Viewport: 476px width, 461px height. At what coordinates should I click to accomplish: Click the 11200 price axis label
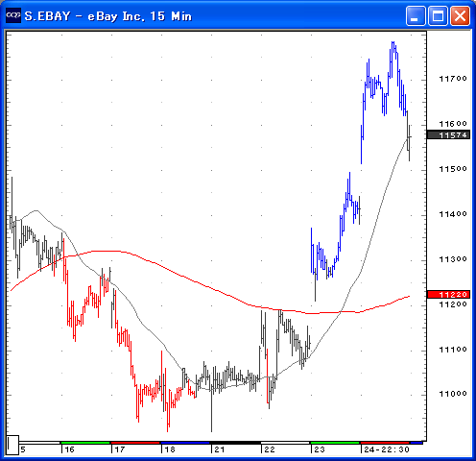(x=453, y=304)
